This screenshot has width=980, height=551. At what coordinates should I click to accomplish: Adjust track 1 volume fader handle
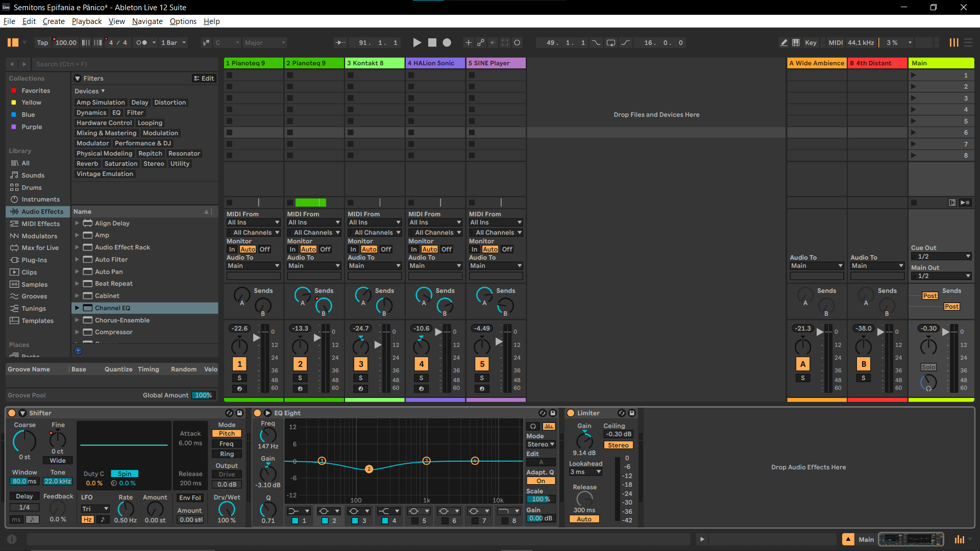[x=257, y=338]
